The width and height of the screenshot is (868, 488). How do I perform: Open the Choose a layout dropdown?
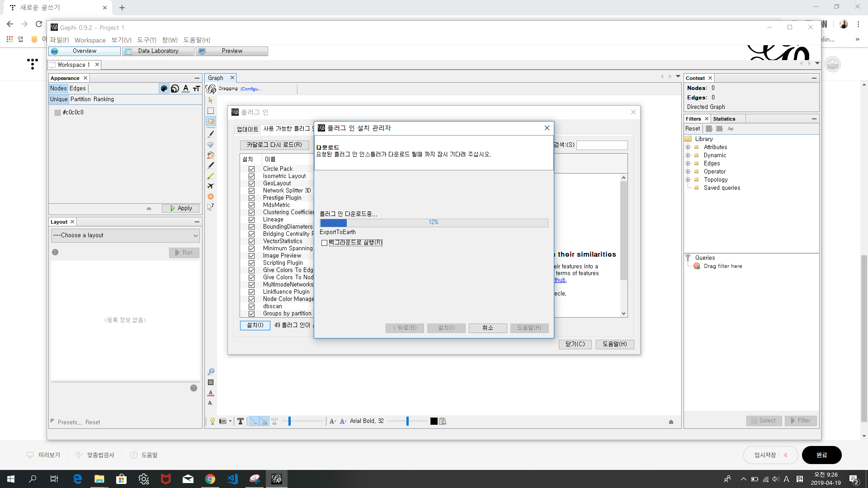[125, 235]
